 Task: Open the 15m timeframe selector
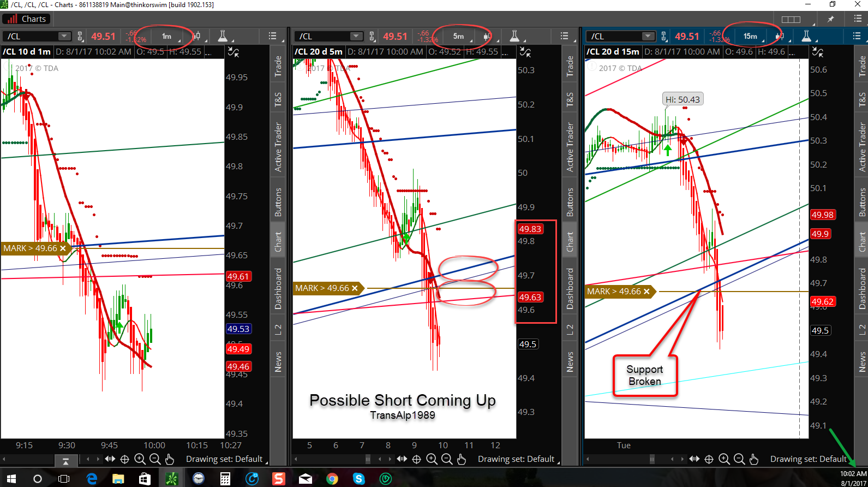tap(751, 36)
